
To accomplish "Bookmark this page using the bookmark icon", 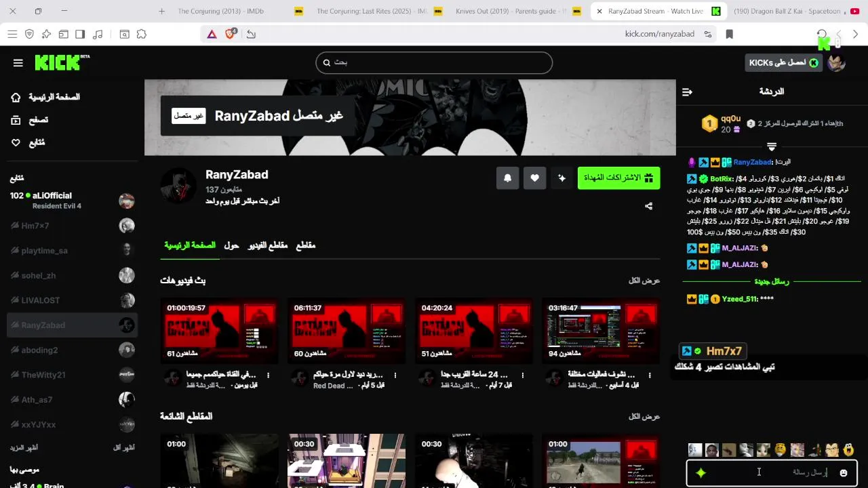I will [730, 34].
